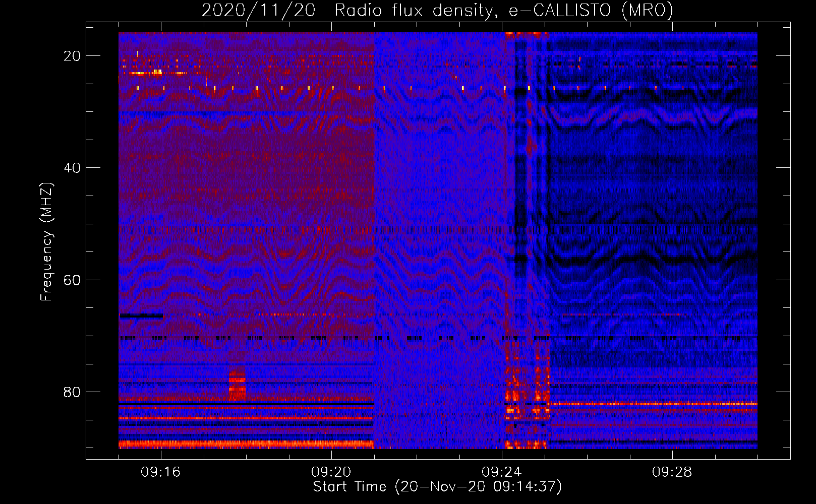Click the 40 frequency tick label

[72, 168]
